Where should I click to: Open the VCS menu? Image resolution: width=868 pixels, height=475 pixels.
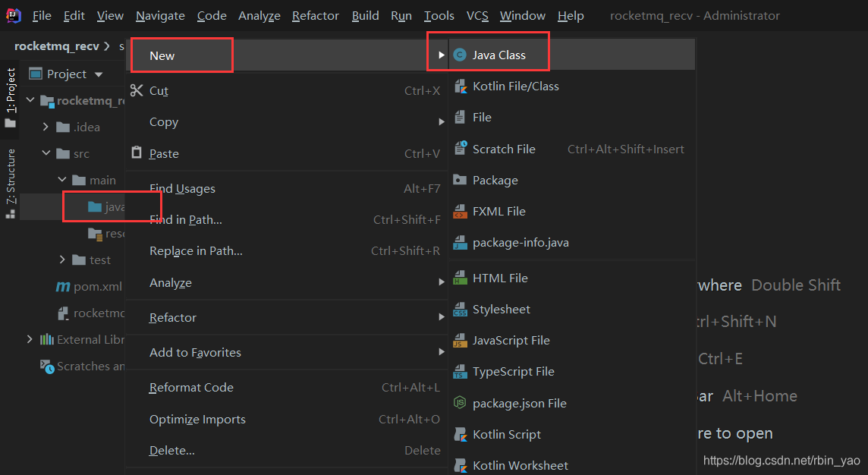[x=477, y=15]
